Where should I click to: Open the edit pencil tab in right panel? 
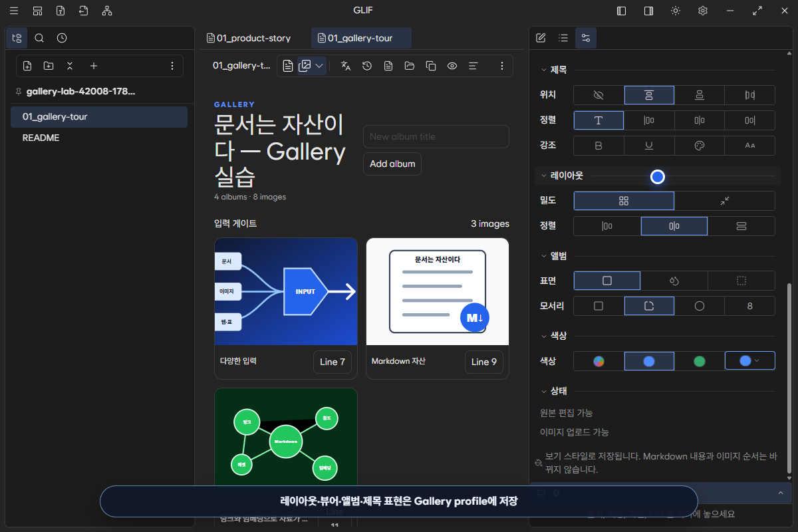(541, 38)
